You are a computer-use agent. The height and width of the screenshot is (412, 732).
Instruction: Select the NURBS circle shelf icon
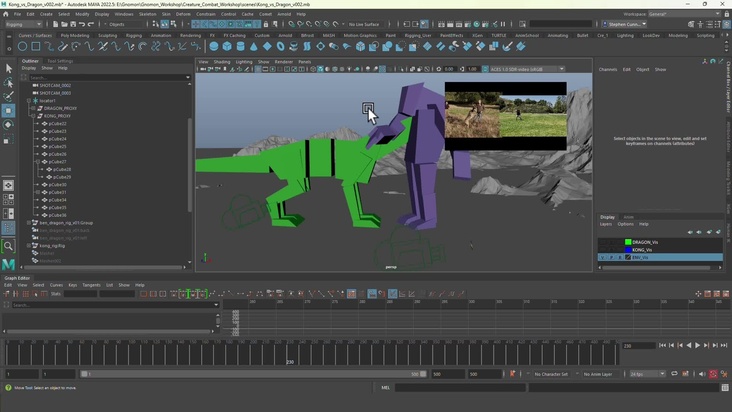click(x=22, y=46)
